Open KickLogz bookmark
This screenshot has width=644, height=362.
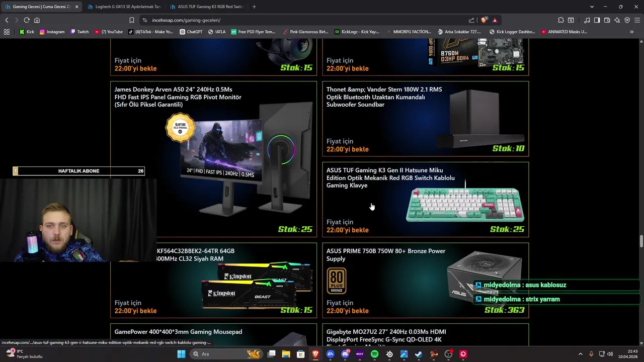tap(357, 32)
